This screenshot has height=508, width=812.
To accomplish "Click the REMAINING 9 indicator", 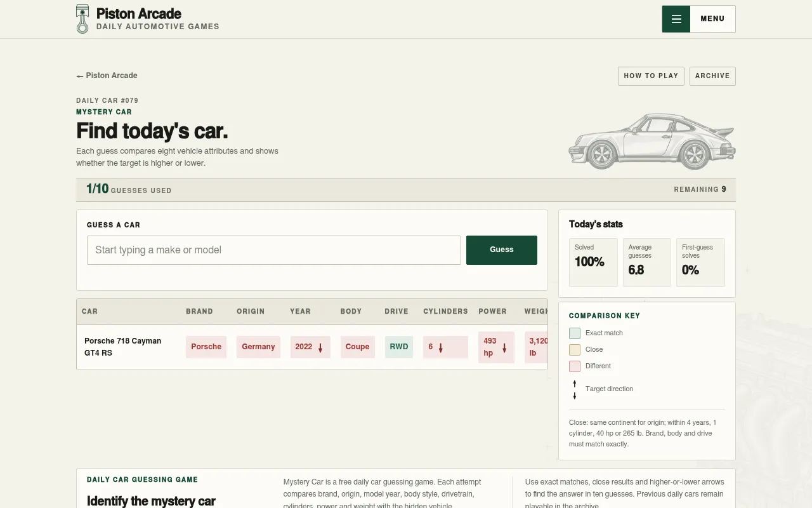I will click(x=700, y=189).
